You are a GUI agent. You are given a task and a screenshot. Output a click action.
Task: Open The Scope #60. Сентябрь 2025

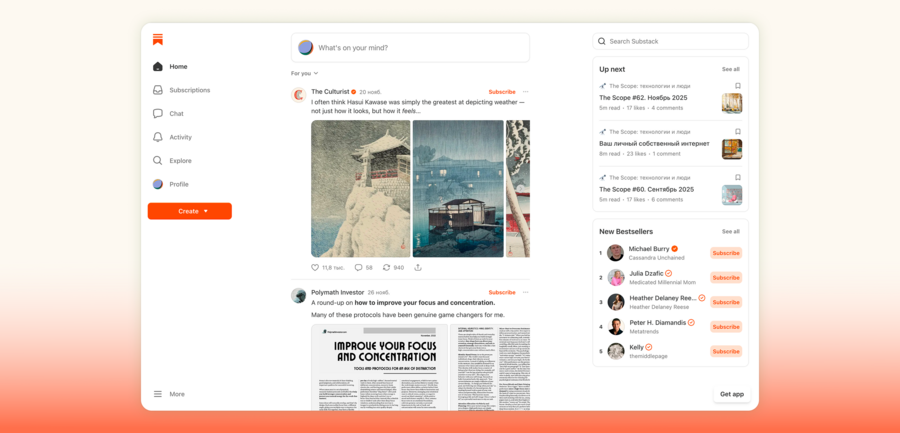tap(646, 190)
